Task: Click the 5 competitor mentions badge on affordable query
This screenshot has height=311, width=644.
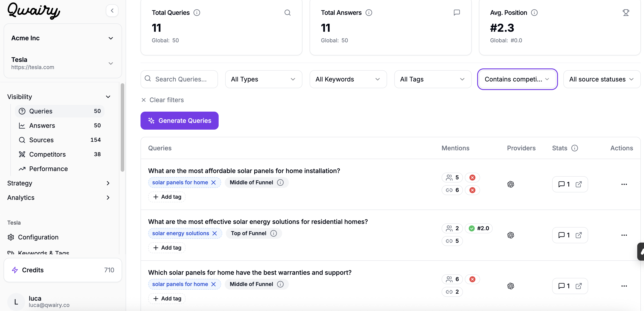Action: (452, 178)
